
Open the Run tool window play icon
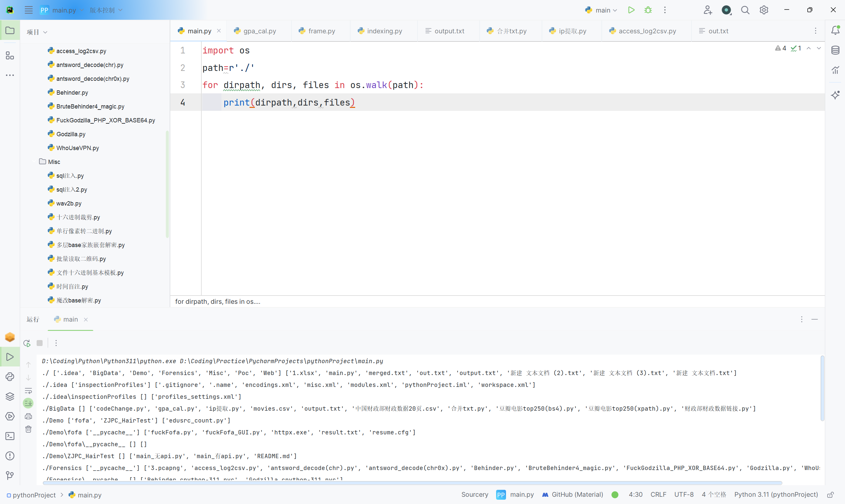click(10, 357)
